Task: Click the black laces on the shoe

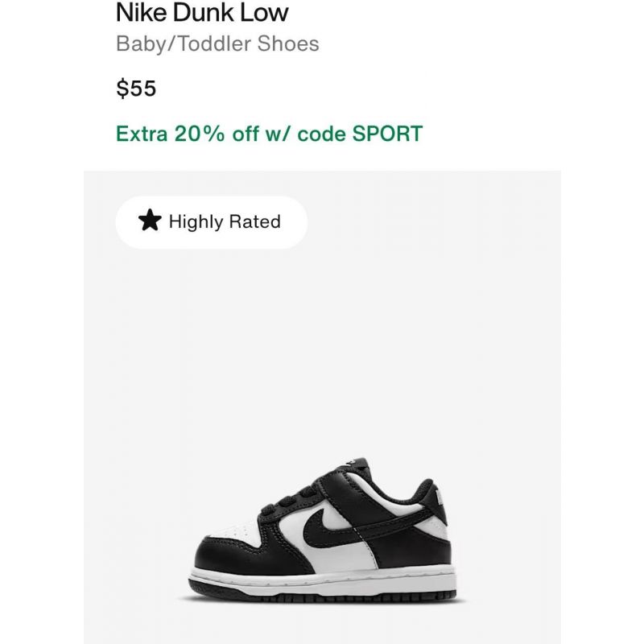Action: [287, 501]
